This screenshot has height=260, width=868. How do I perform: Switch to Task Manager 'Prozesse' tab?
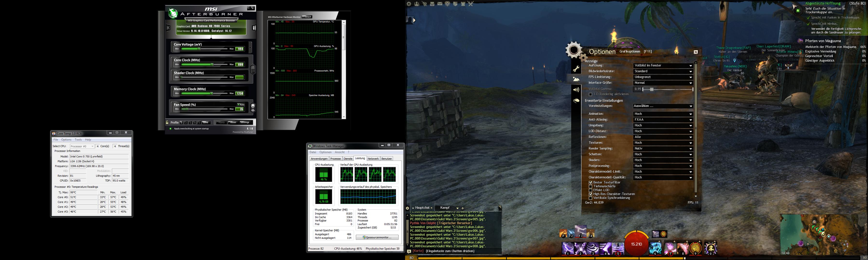tap(335, 159)
